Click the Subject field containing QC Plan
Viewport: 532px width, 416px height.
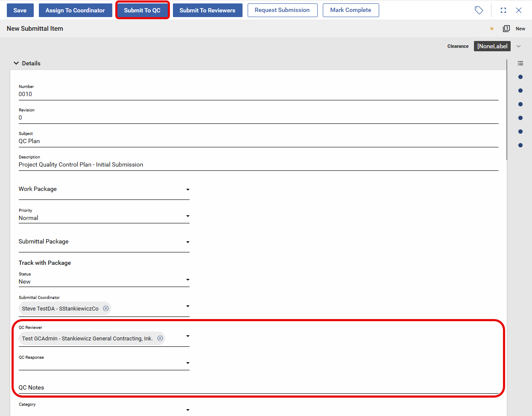256,141
